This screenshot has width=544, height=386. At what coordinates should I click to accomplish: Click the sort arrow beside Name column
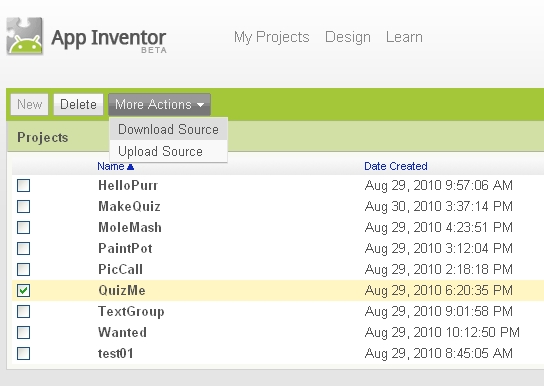coord(130,167)
